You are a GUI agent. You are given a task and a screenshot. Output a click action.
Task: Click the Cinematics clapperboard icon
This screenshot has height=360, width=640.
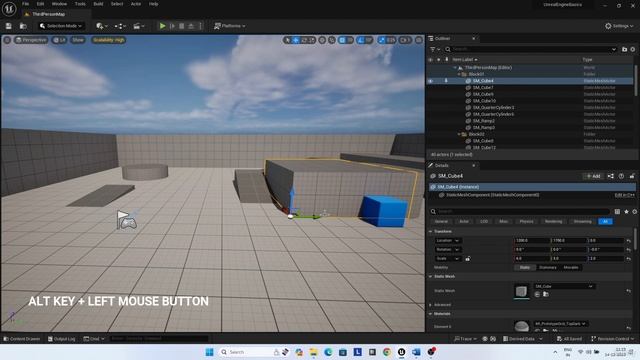tap(139, 26)
